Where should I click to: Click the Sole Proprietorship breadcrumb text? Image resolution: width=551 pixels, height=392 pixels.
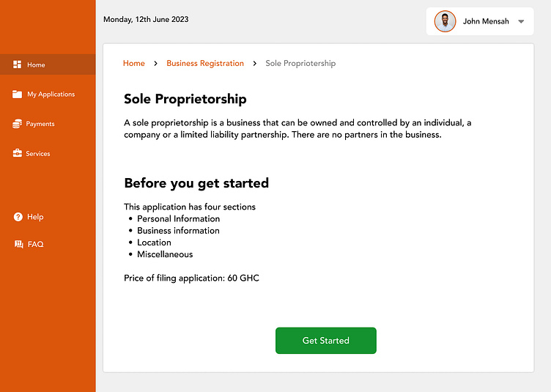[300, 64]
